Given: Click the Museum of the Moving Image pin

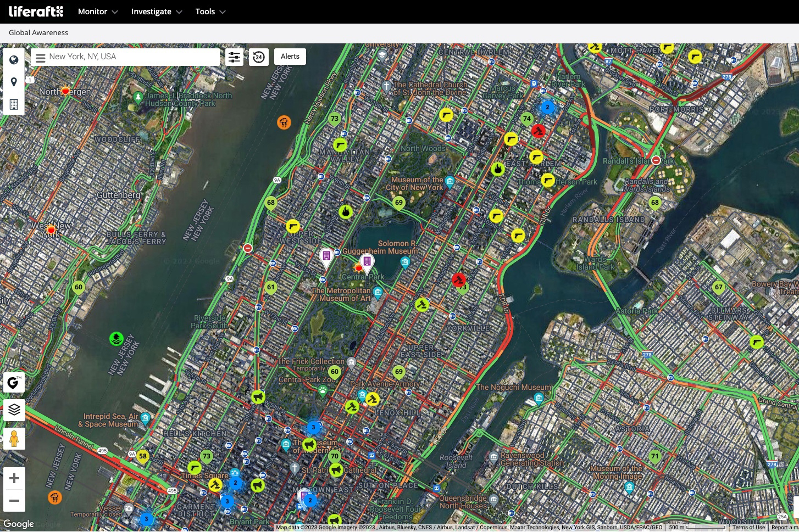Looking at the screenshot, I should pos(629,487).
